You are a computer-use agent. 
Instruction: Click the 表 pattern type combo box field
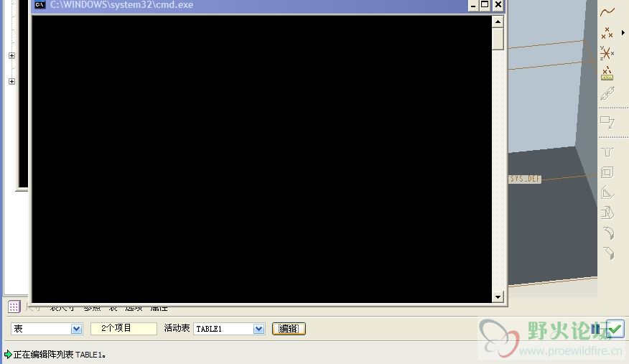(47, 329)
